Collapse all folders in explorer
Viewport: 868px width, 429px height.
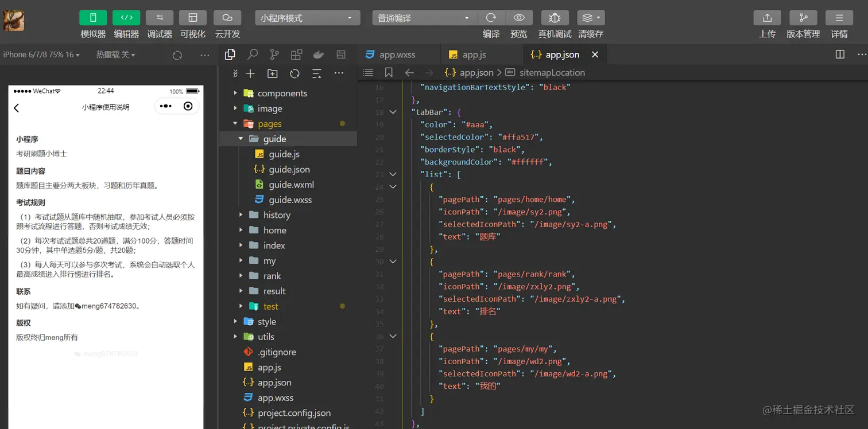pyautogui.click(x=316, y=73)
